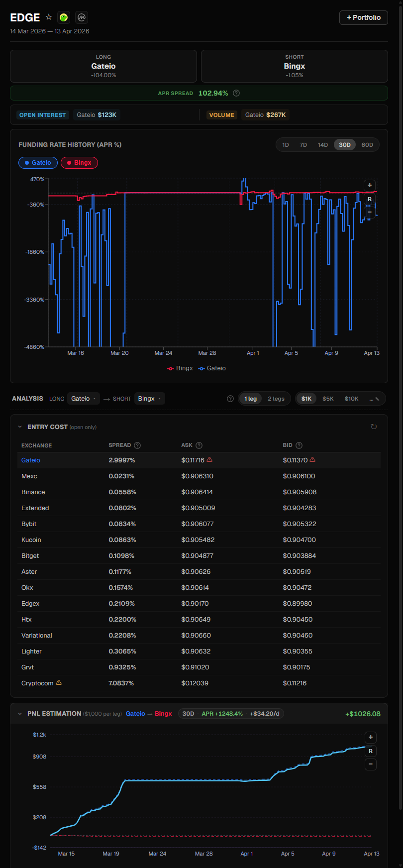This screenshot has width=403, height=868.
Task: Zoom in on funding rate chart
Action: click(x=370, y=185)
